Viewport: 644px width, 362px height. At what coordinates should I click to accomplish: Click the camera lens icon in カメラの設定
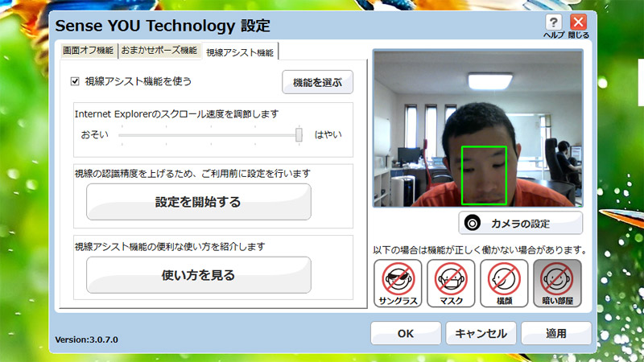pyautogui.click(x=473, y=224)
